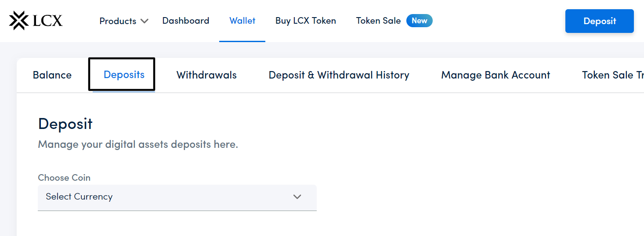The width and height of the screenshot is (644, 236).
Task: Click the blue Deposit button
Action: [600, 21]
